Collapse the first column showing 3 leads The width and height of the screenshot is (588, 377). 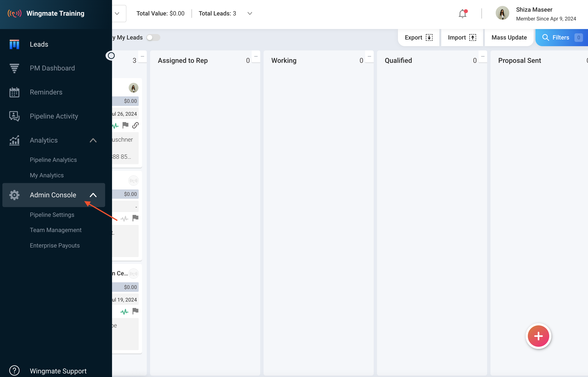pos(142,57)
